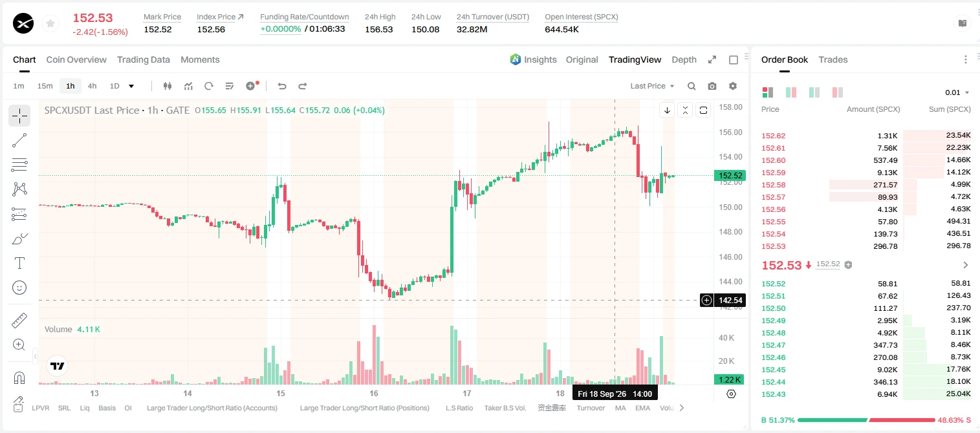Toggle the SRL indicator
The width and height of the screenshot is (980, 433).
(64, 408)
